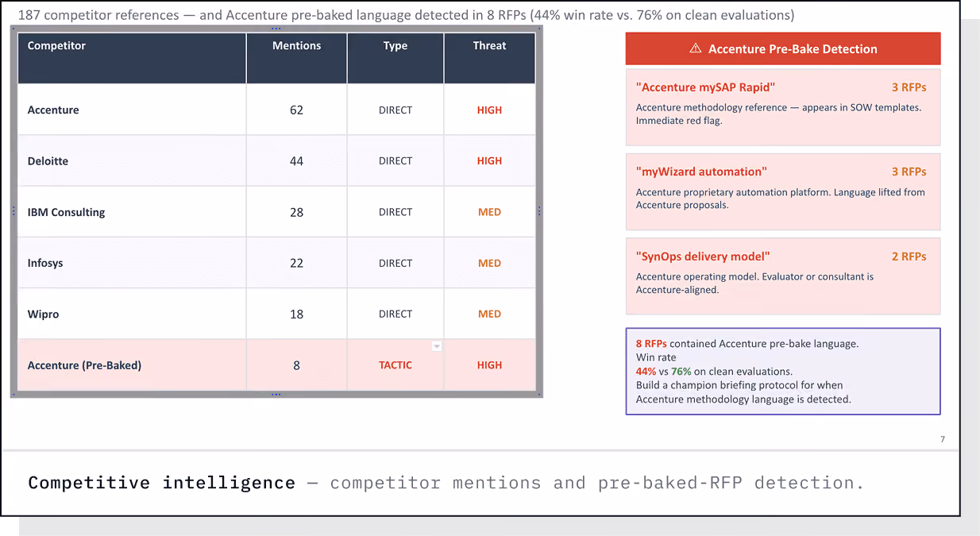
Task: Select the 28 mentions value for IBM Consulting
Action: [x=296, y=212]
